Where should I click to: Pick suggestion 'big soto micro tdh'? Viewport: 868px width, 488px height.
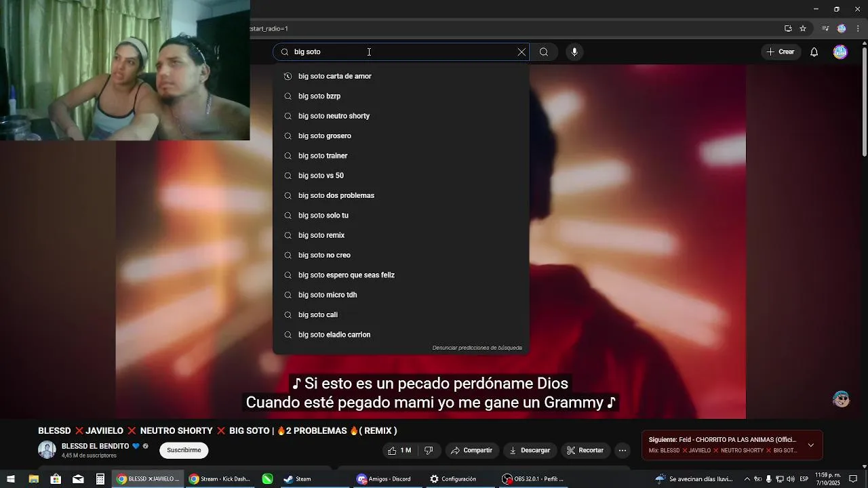tap(401, 295)
